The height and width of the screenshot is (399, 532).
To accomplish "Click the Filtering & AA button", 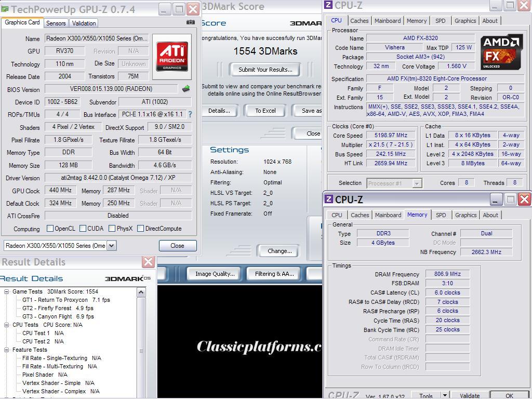I will (x=274, y=274).
